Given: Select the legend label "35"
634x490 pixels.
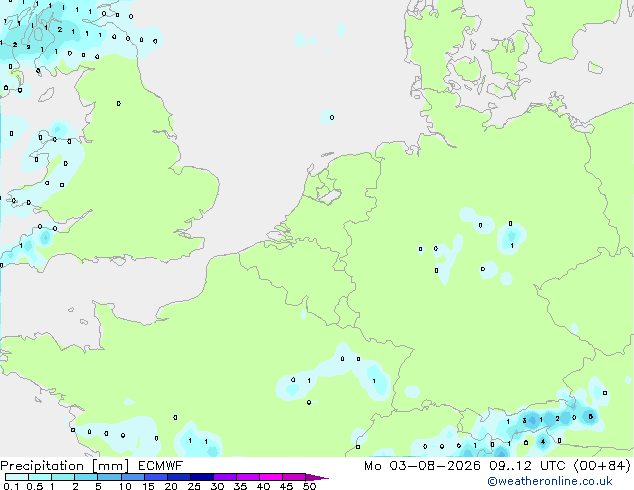Looking at the screenshot, I should (x=240, y=486).
